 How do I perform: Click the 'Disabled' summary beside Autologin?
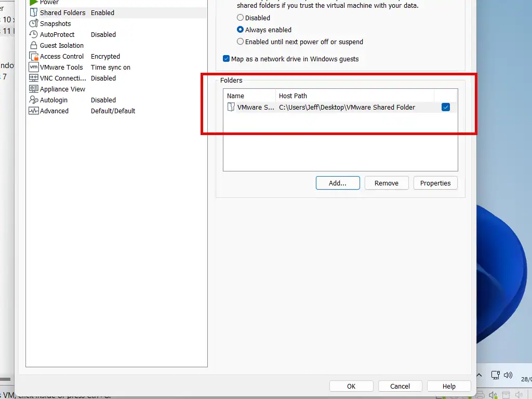click(103, 100)
